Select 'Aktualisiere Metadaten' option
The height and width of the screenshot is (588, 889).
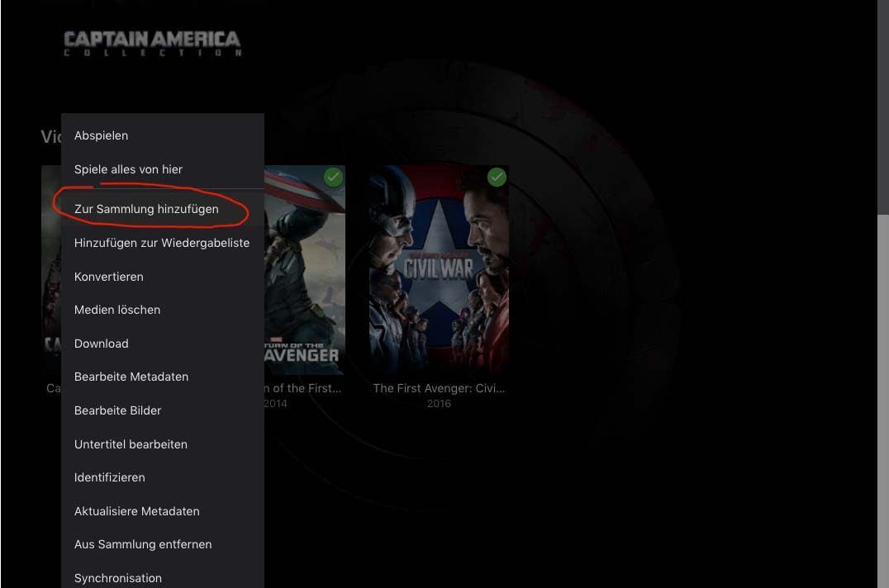pyautogui.click(x=163, y=511)
